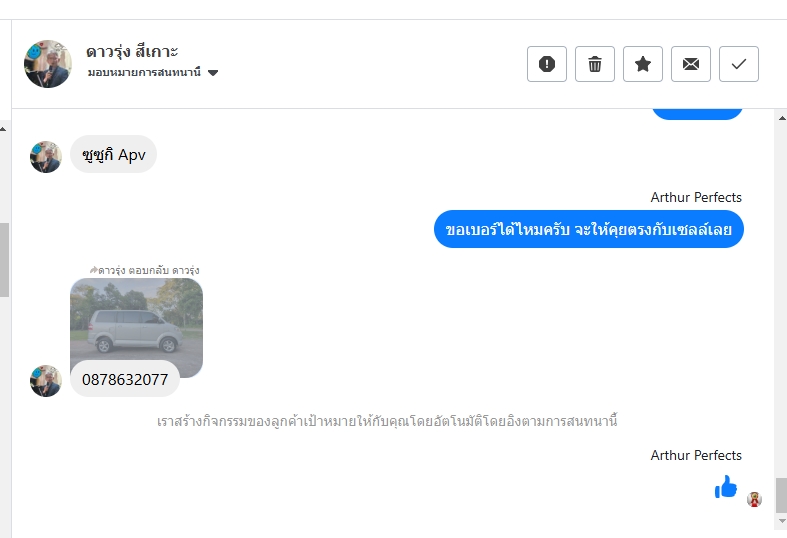Click reply indicator ดาวรุ่ง ตอบกลับ ดาวรุ่ง
Viewport: 787px width, 538px height.
[x=145, y=270]
